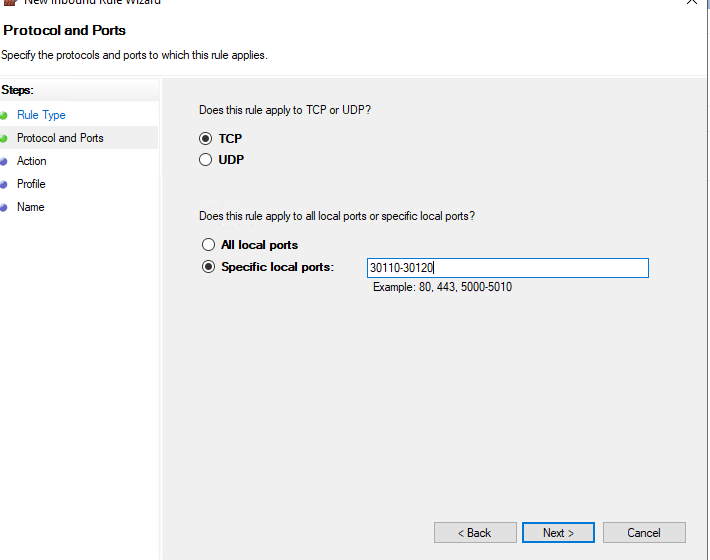
Task: Click the blue bullet beside Profile
Action: [4, 185]
